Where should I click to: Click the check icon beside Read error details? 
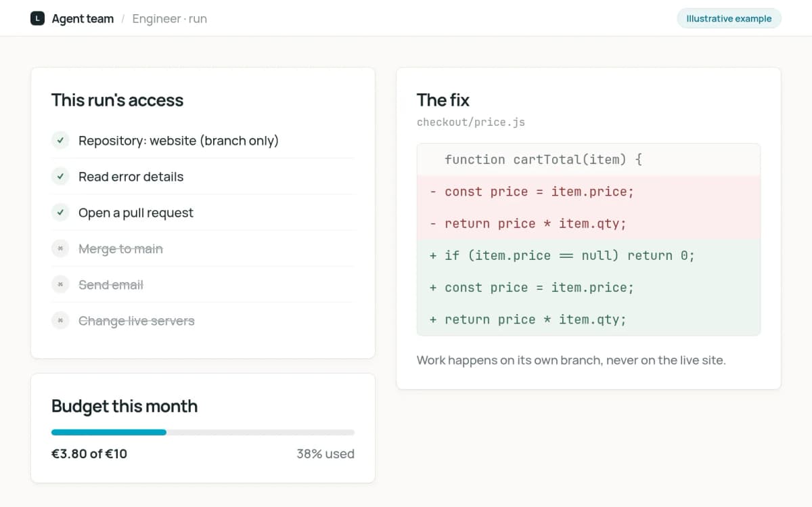60,176
